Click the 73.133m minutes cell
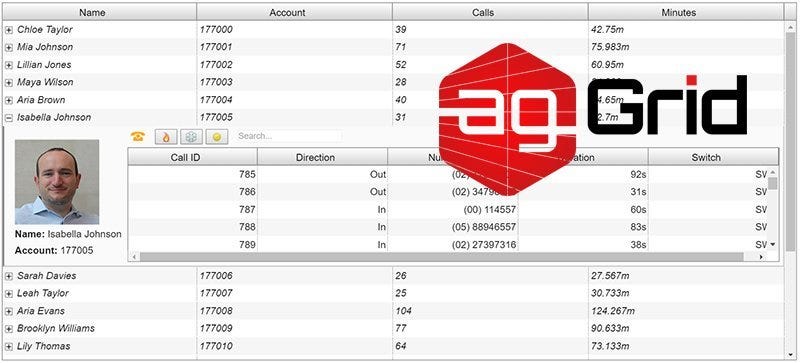The height and width of the screenshot is (363, 800). pos(686,346)
